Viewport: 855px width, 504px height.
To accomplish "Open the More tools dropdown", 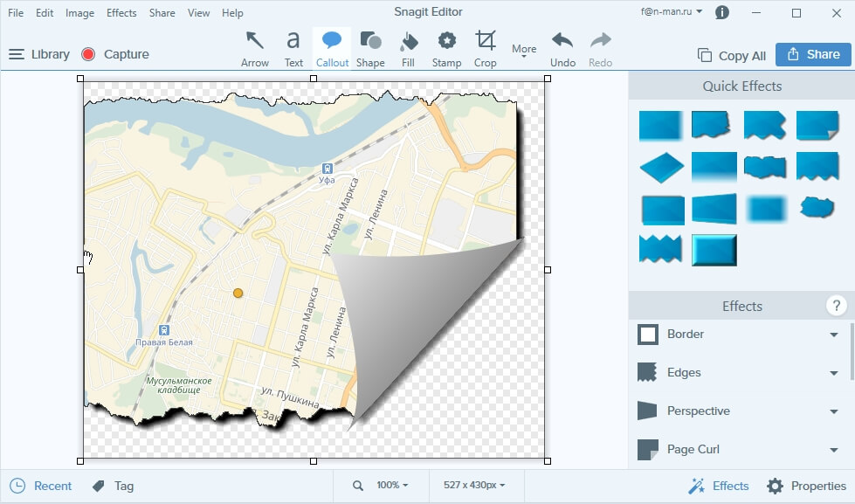I will click(x=524, y=52).
